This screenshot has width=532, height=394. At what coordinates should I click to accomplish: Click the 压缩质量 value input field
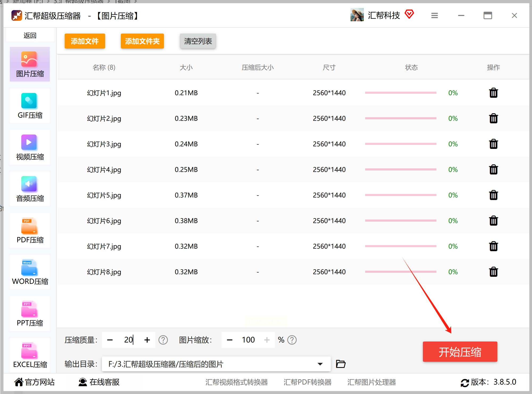[x=128, y=340]
